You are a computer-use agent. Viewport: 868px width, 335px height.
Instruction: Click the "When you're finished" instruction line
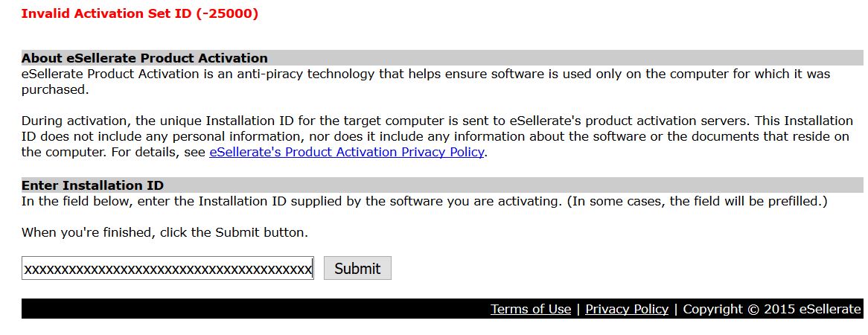pyautogui.click(x=165, y=232)
